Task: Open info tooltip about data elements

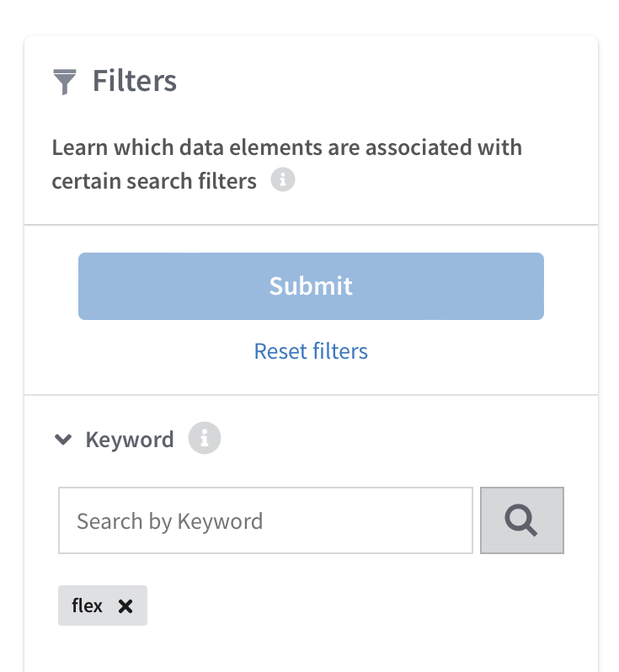Action: [282, 179]
